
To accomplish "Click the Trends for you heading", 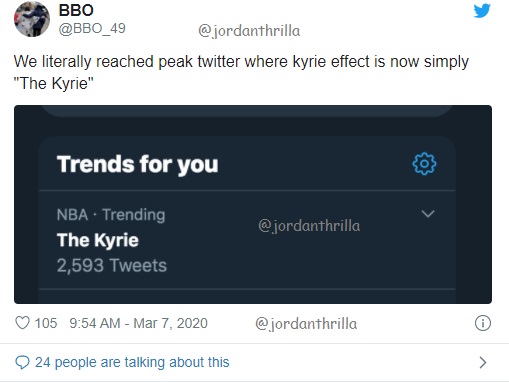I will click(137, 165).
